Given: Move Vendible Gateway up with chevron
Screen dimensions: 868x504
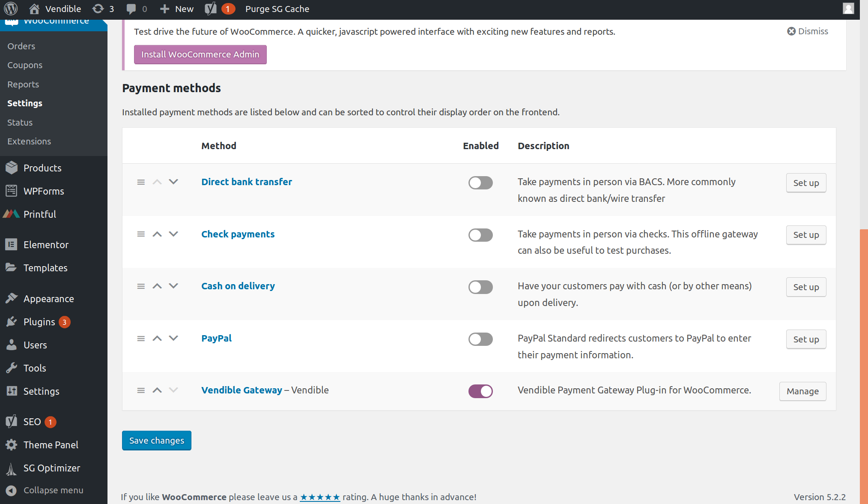Looking at the screenshot, I should click(157, 390).
